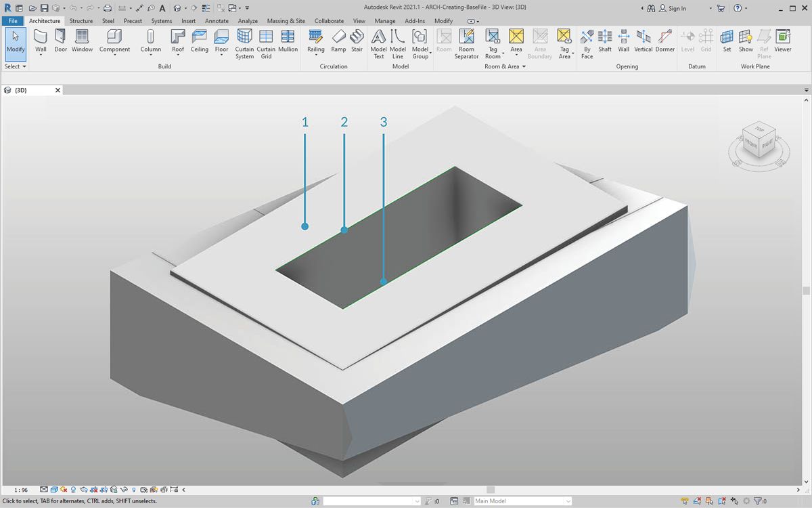Image resolution: width=812 pixels, height=508 pixels.
Task: Select the Wall tool in Build panel
Action: coord(41,41)
